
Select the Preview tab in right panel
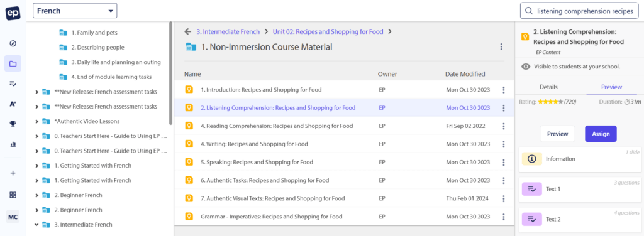pos(611,87)
